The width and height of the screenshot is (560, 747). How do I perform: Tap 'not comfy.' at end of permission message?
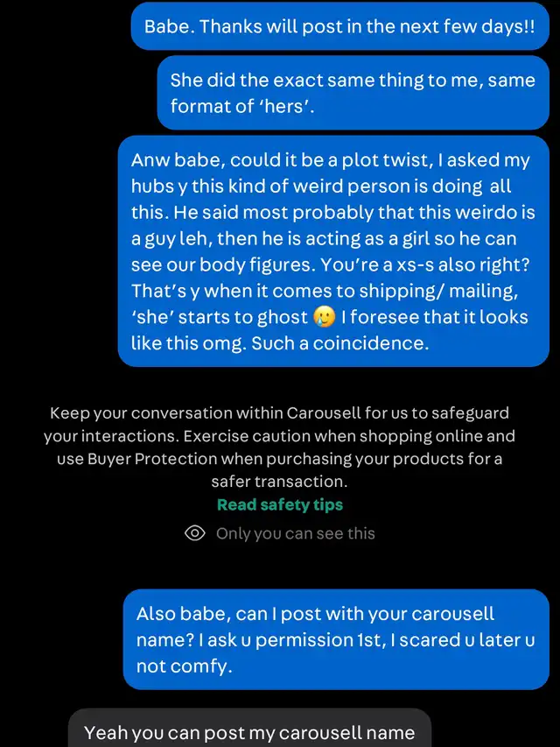click(185, 666)
